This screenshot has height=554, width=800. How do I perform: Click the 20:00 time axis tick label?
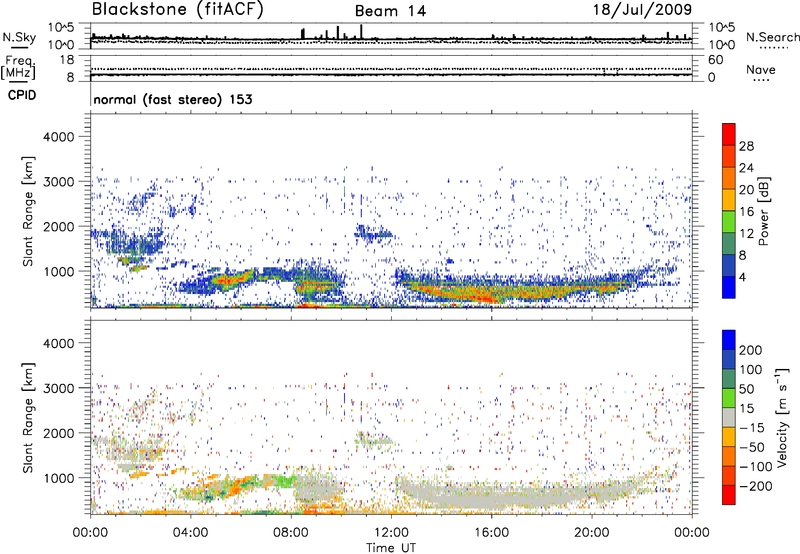point(592,533)
